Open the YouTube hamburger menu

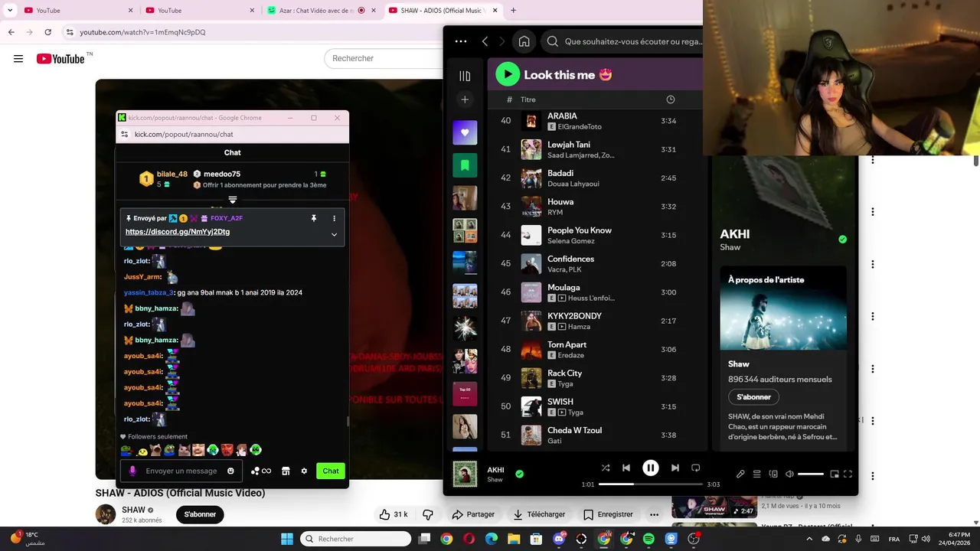pos(18,58)
